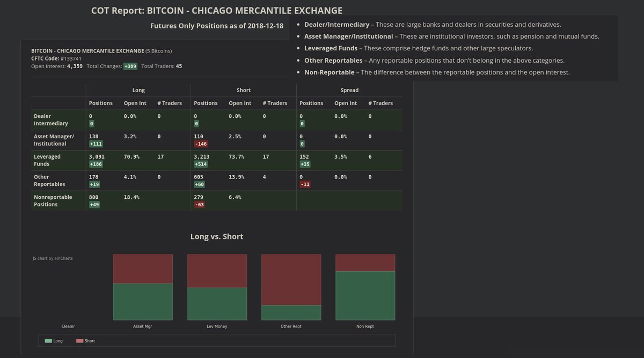Click the 152 spread positions value
644x358 pixels.
[x=304, y=157]
